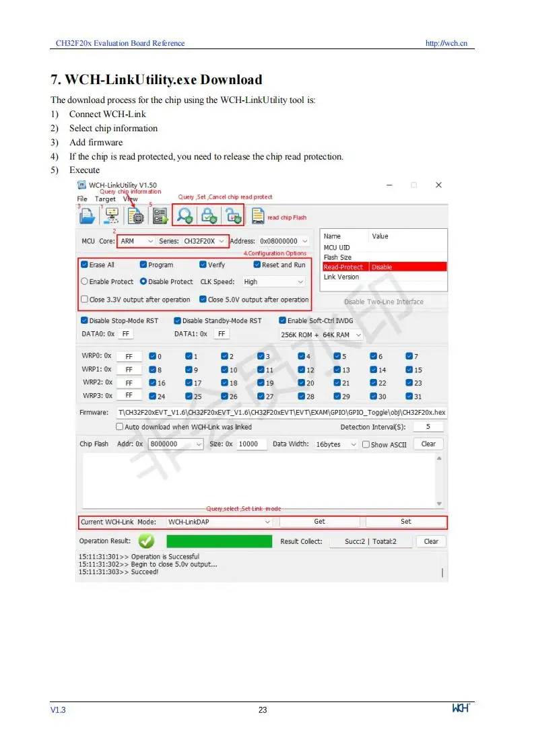
Task: Open the Data Width 16bytes dropdown
Action: (x=336, y=444)
